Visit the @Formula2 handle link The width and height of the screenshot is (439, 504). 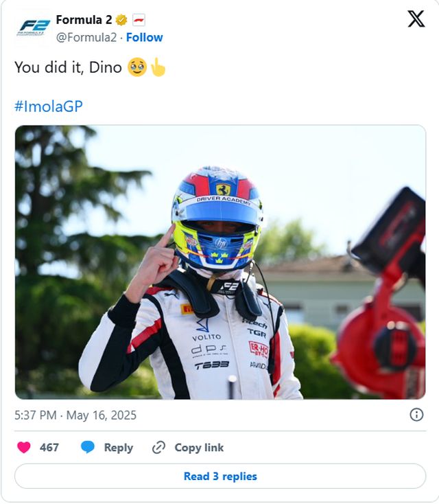(x=86, y=37)
